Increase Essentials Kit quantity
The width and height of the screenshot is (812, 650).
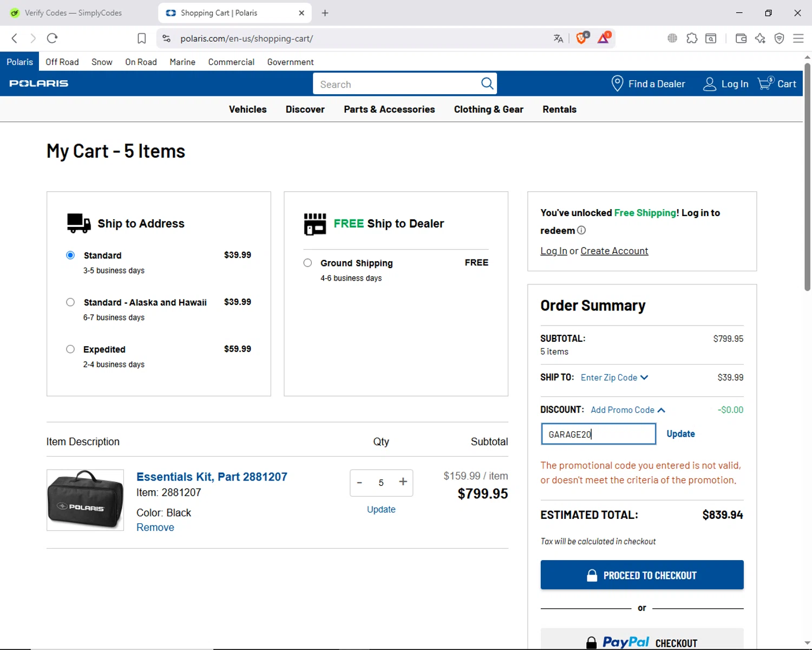coord(403,482)
